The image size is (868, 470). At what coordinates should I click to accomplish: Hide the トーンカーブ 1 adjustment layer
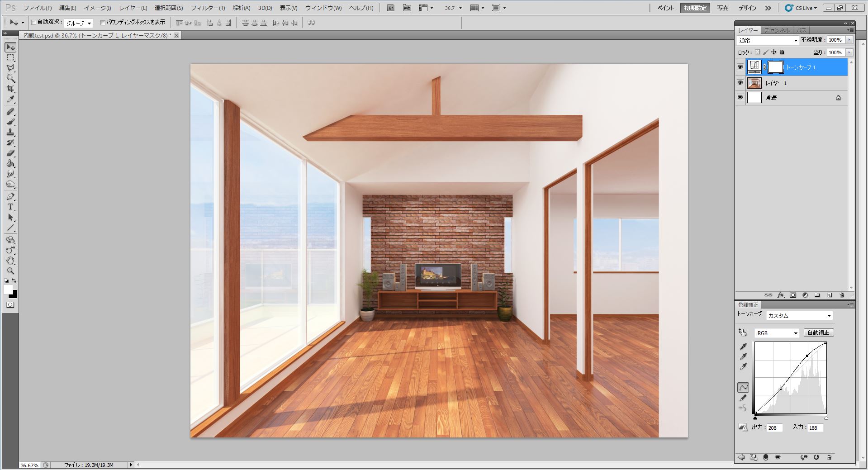coord(740,67)
